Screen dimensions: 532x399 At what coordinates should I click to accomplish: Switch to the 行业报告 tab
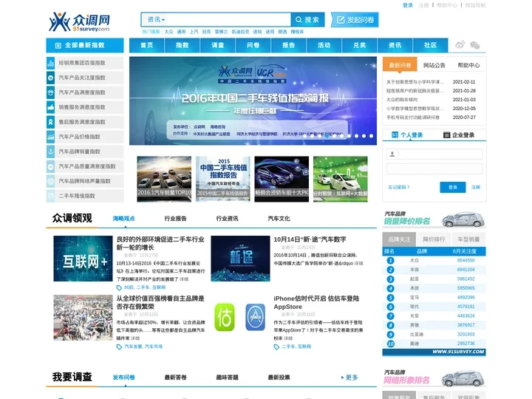pos(175,219)
